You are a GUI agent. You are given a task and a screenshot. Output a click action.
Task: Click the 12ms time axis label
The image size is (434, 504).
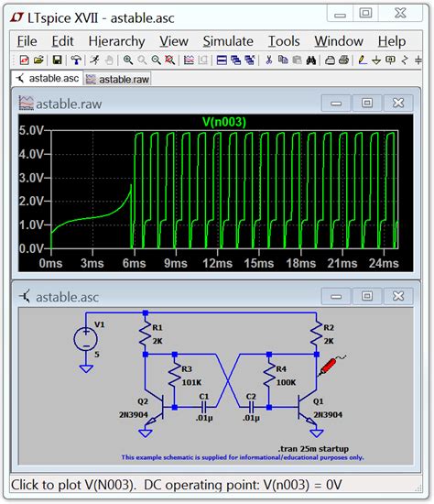pyautogui.click(x=218, y=263)
